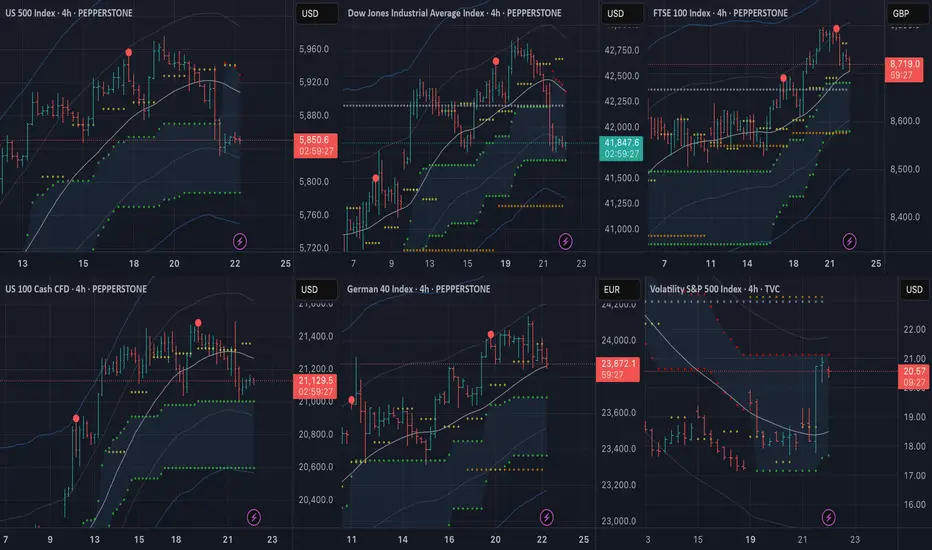Screen dimensions: 932x550
Task: Click date 19 on Dow Jones time axis
Action: (x=505, y=263)
